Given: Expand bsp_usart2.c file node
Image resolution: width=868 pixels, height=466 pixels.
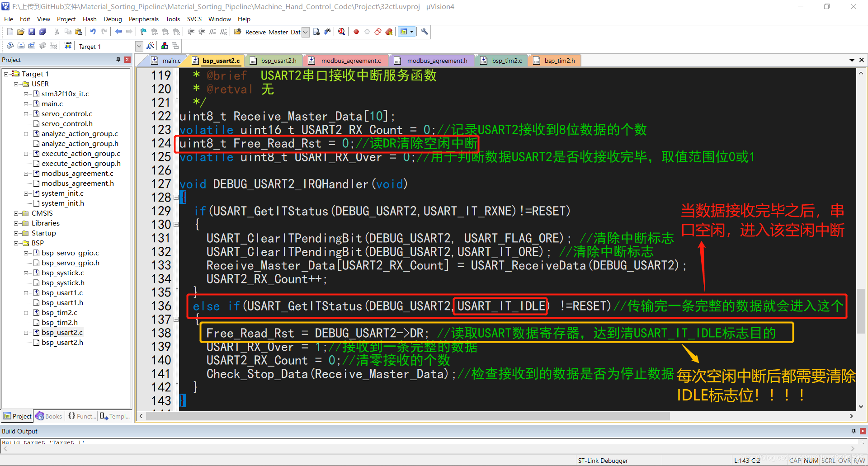Looking at the screenshot, I should 26,333.
